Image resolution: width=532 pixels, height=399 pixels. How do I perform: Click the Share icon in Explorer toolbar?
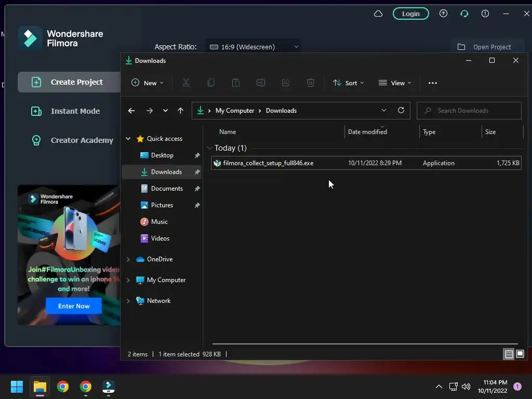click(286, 83)
